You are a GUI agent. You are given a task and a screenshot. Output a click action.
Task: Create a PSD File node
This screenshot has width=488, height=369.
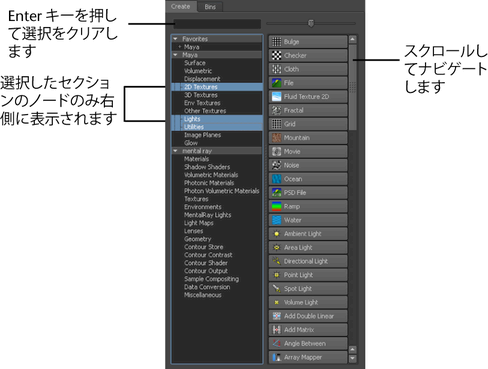[x=308, y=193]
